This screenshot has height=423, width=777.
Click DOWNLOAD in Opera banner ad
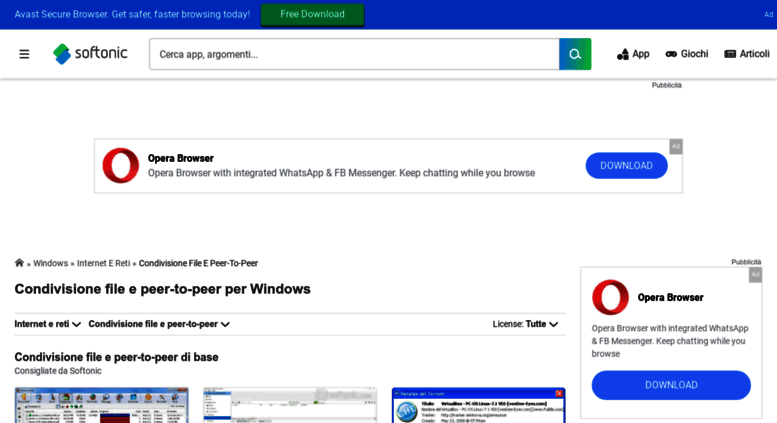tap(626, 165)
